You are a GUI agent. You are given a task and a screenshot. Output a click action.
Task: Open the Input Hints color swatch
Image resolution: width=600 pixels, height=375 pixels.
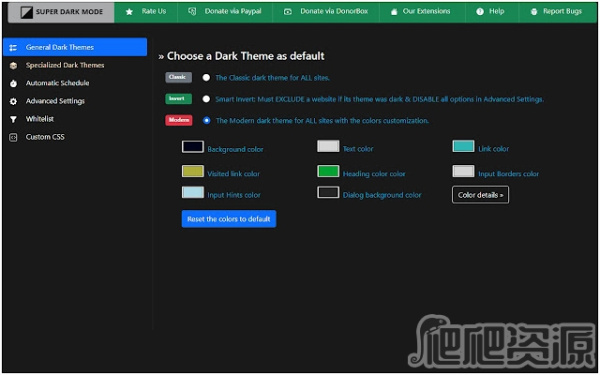click(193, 192)
